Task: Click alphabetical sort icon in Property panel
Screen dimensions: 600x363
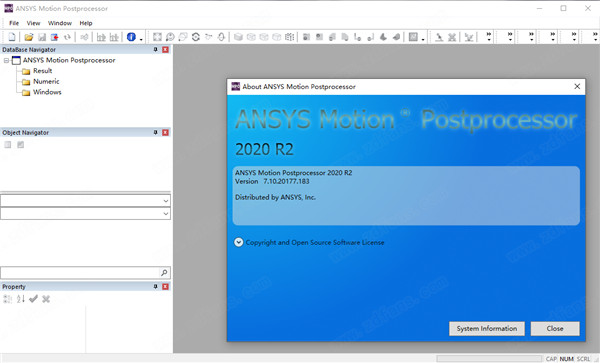Action: 21,299
